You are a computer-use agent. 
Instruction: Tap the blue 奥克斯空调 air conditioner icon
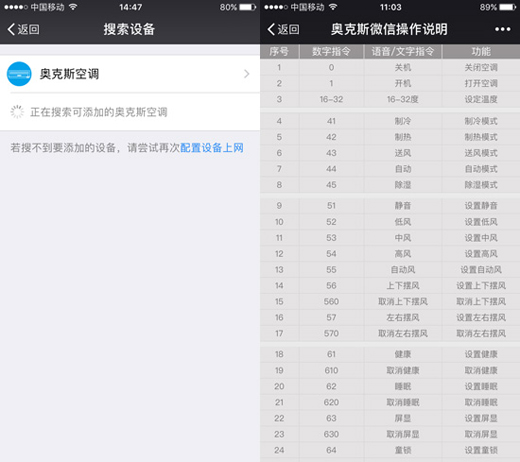(19, 74)
